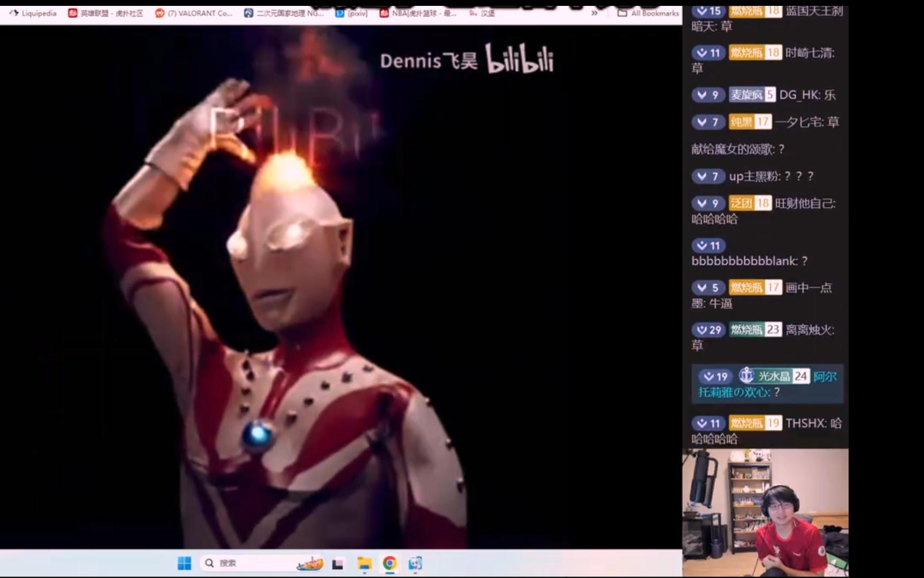Open the anime character app on taskbar
This screenshot has width=924, height=578.
pyautogui.click(x=415, y=563)
